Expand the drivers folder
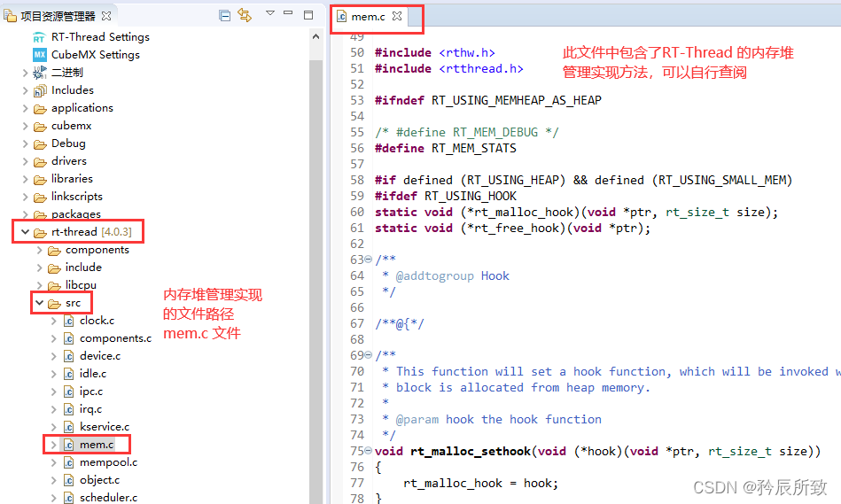 pyautogui.click(x=25, y=161)
